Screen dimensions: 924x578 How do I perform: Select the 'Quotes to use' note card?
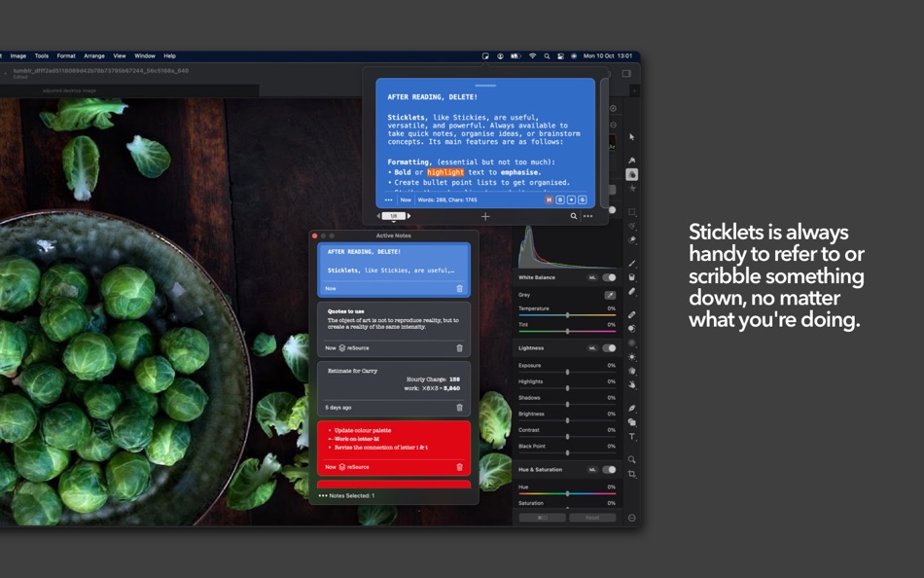click(394, 330)
